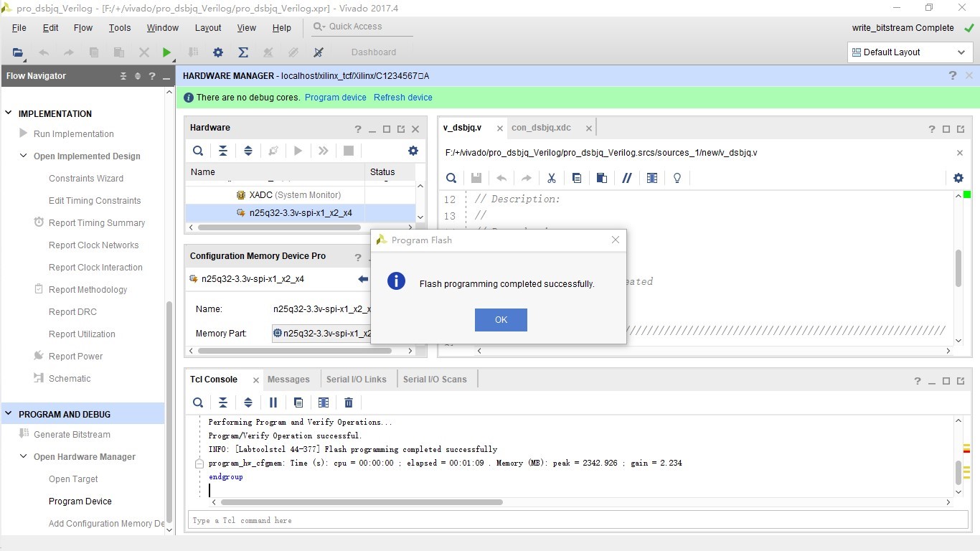The height and width of the screenshot is (551, 980).
Task: Select n25q32-3.3v-spi-x1_x2_x4 row in Hardware
Action: point(300,213)
